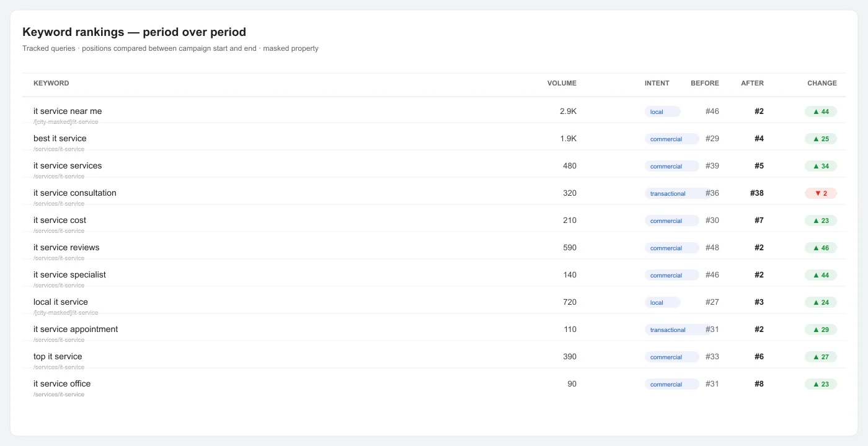Open URL path under 'it service near me'
The image size is (868, 446).
pos(66,122)
